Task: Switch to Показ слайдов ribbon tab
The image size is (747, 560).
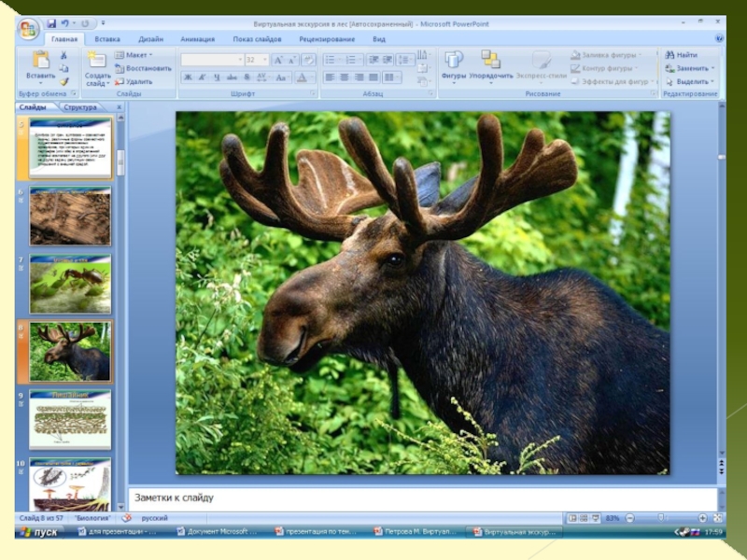Action: 257,39
